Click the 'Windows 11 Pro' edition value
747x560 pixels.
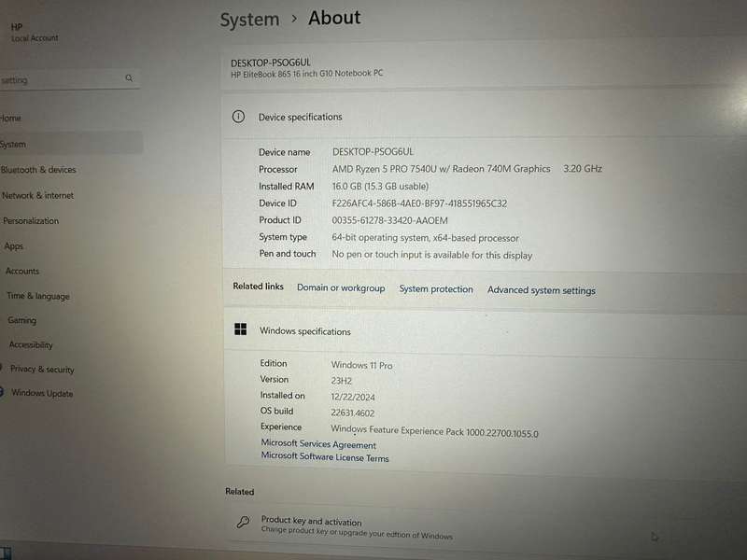tap(361, 365)
